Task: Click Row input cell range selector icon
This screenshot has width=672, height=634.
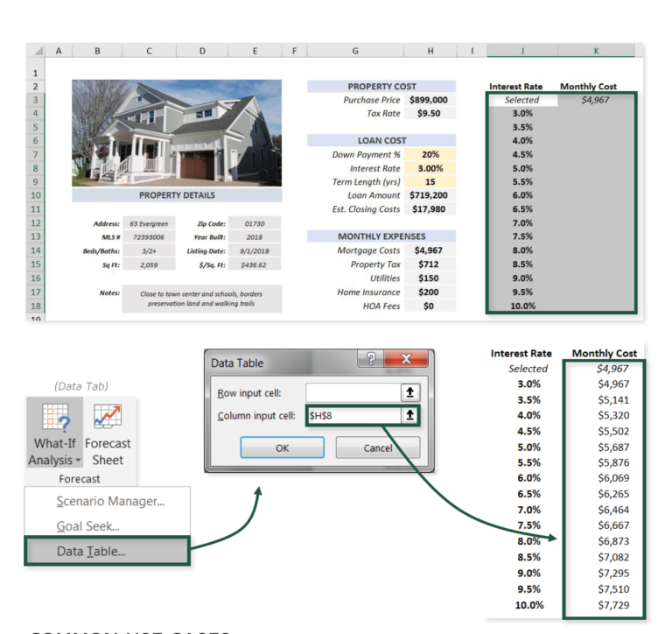Action: [x=409, y=392]
